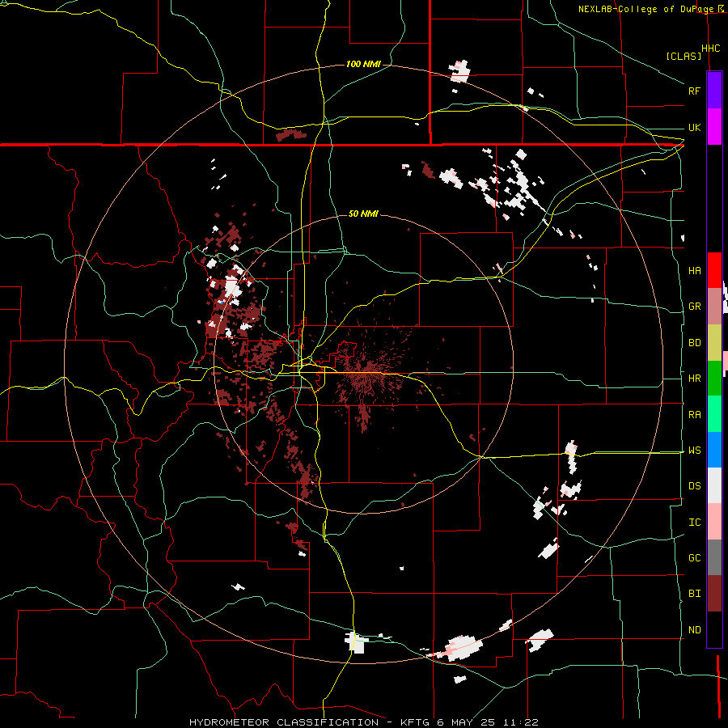Click the 'RA' legend label
The width and height of the screenshot is (728, 728).
coord(694,415)
